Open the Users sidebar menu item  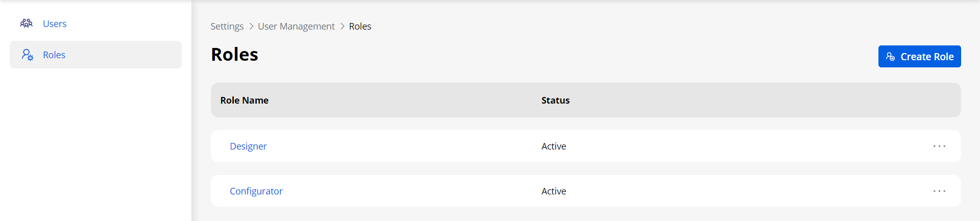(x=55, y=23)
